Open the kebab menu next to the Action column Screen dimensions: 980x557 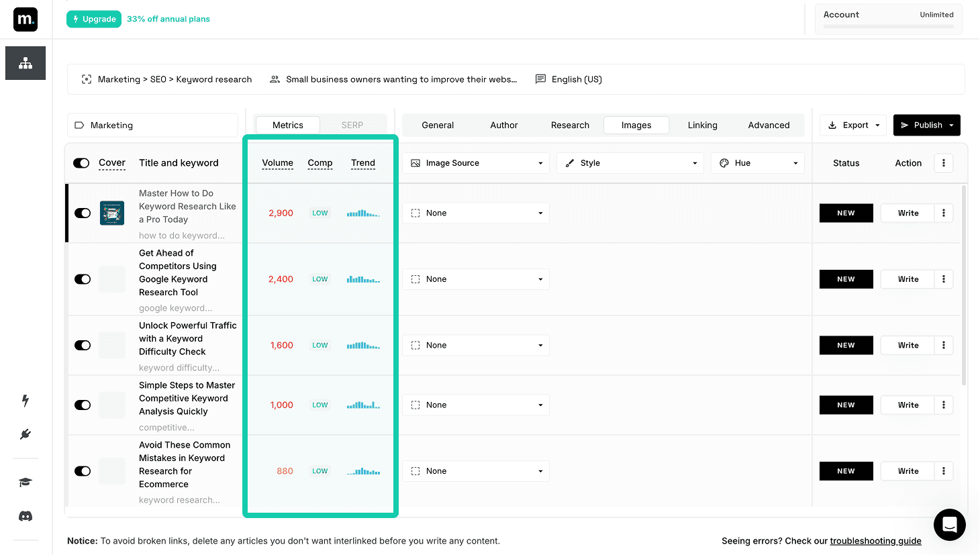coord(944,162)
